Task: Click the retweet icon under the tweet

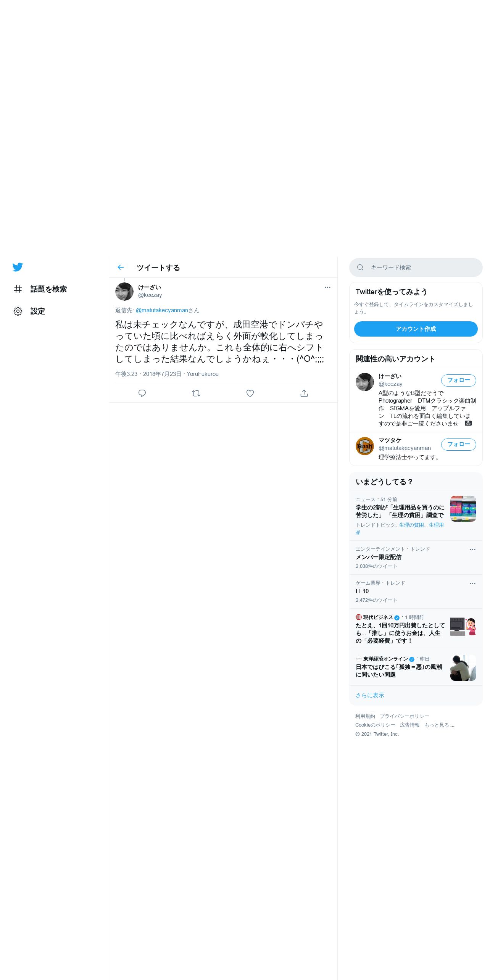Action: click(196, 393)
